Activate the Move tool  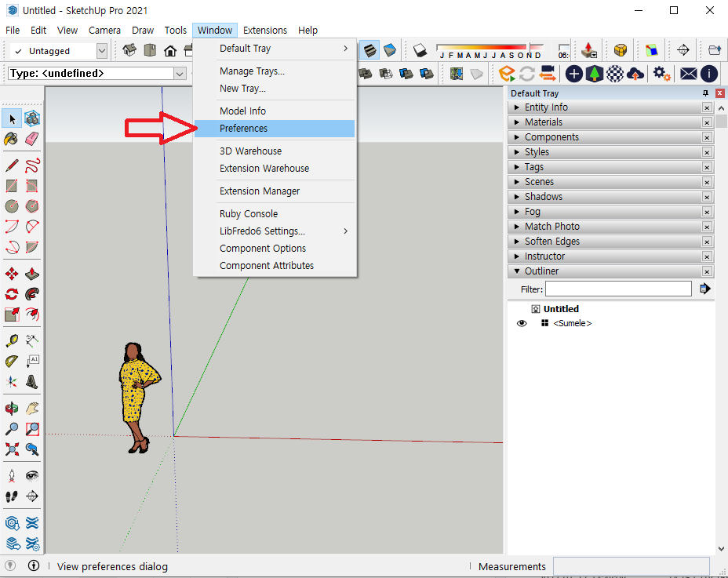coord(12,274)
